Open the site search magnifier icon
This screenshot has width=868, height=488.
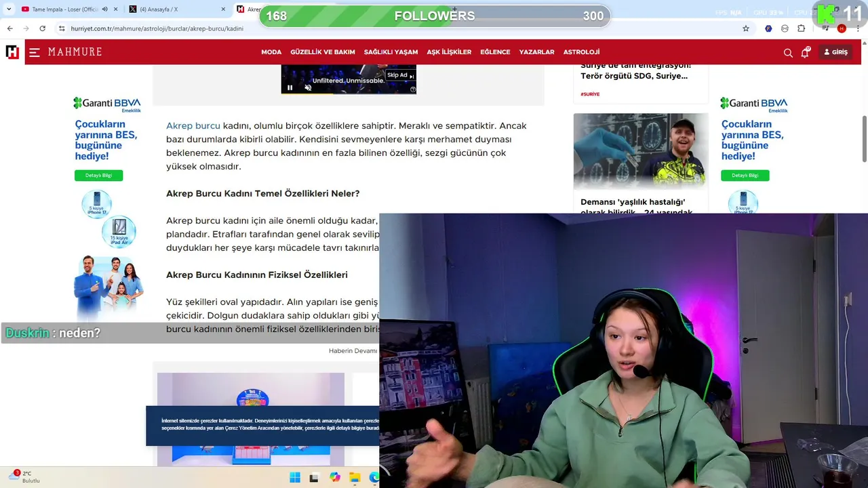pyautogui.click(x=788, y=52)
